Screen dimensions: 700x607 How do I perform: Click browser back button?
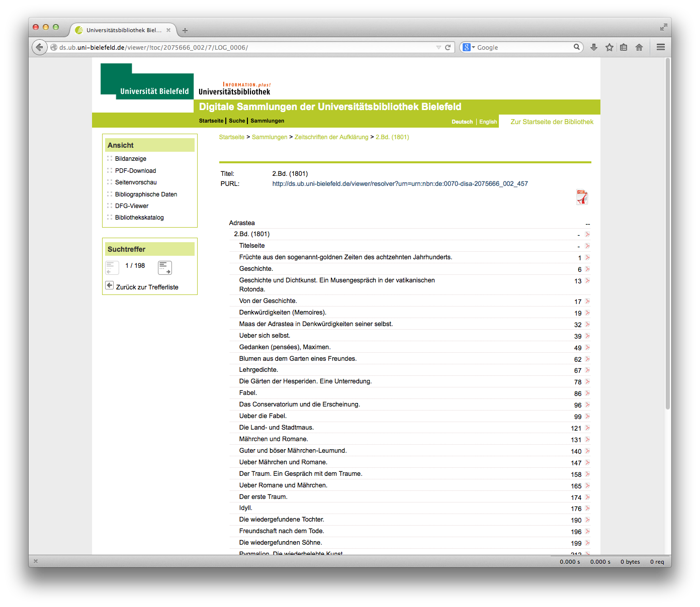40,47
